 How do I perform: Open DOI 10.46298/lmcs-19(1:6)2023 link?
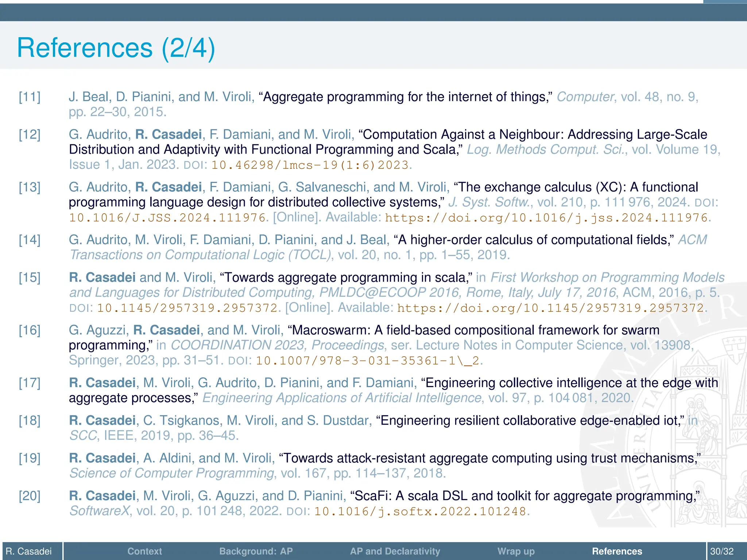coord(310,165)
